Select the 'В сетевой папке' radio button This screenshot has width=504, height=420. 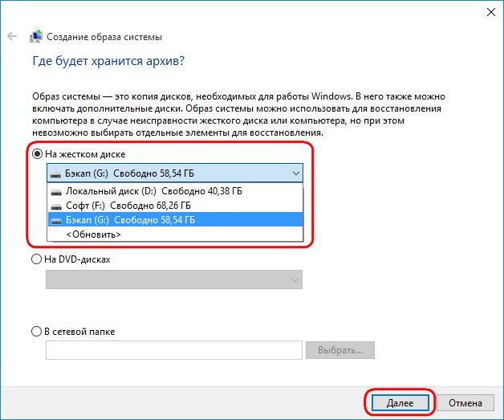click(x=37, y=331)
